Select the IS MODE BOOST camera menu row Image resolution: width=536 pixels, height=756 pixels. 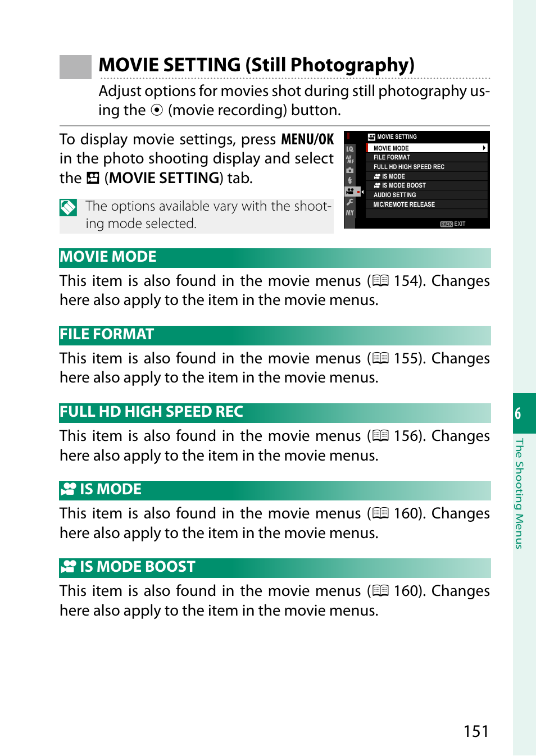(427, 185)
